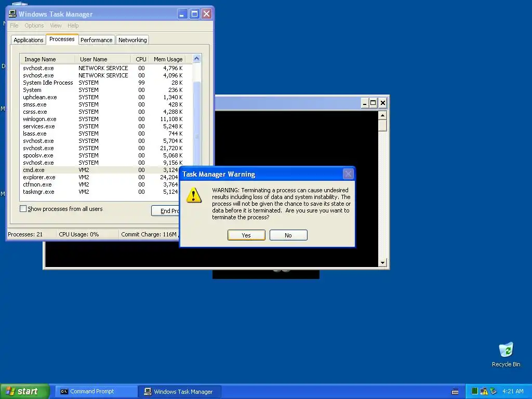Screen dimensions: 532x399
Task: Minimize the Windows Task Manager window
Action: pos(182,14)
